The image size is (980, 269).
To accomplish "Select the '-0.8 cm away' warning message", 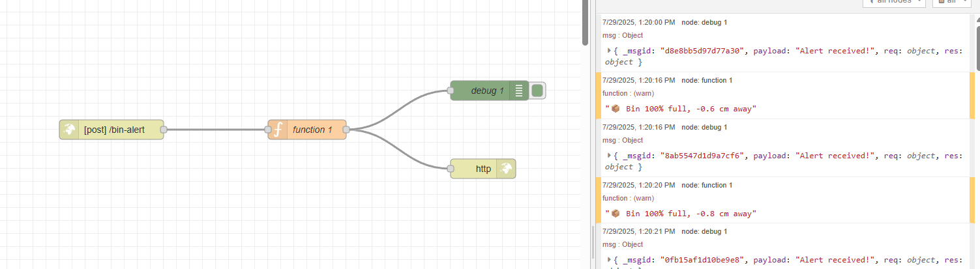I will (681, 214).
